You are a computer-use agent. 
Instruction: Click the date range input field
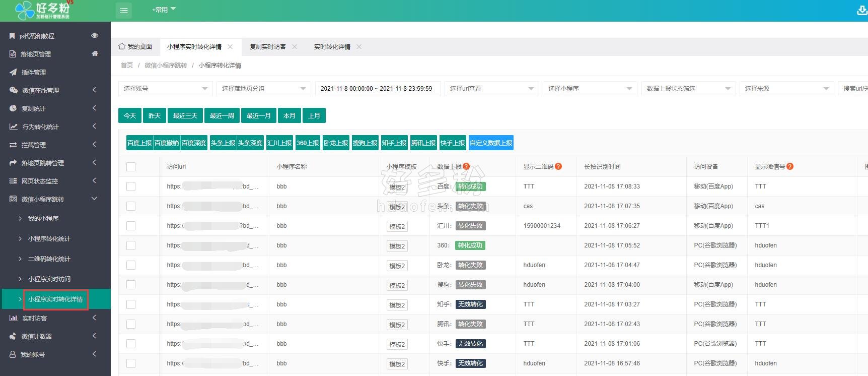coord(377,89)
